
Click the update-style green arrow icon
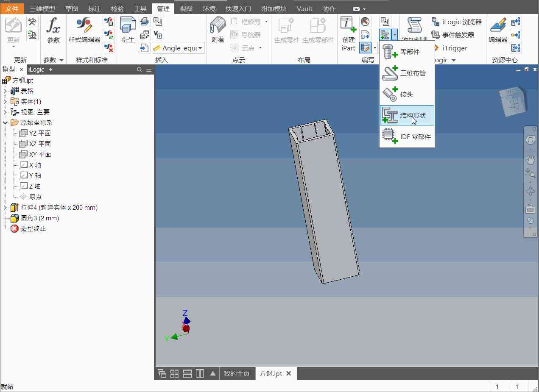(x=109, y=35)
